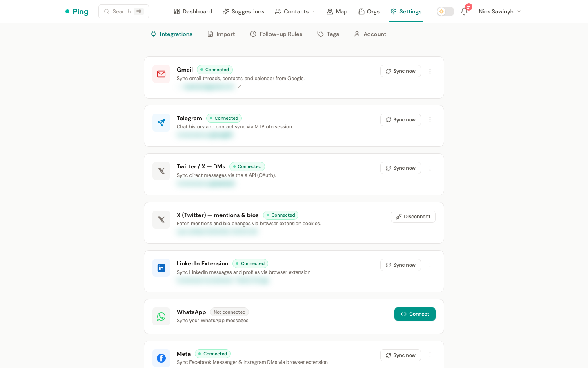Expand the Contacts dropdown menu
The width and height of the screenshot is (588, 368).
295,11
